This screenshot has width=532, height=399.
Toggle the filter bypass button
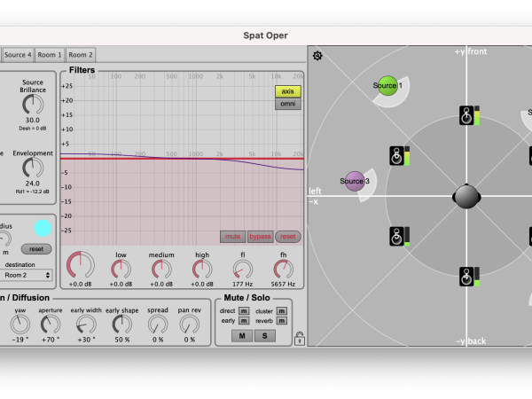260,237
